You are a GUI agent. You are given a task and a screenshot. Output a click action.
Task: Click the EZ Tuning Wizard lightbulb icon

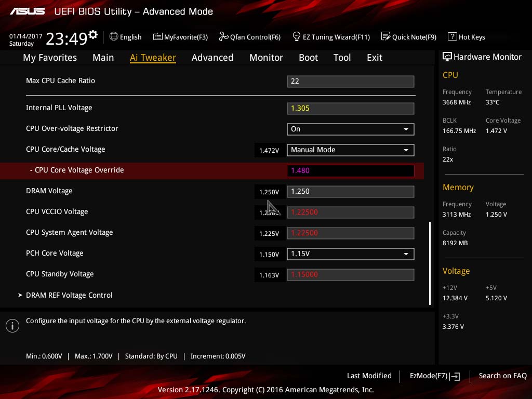(296, 36)
